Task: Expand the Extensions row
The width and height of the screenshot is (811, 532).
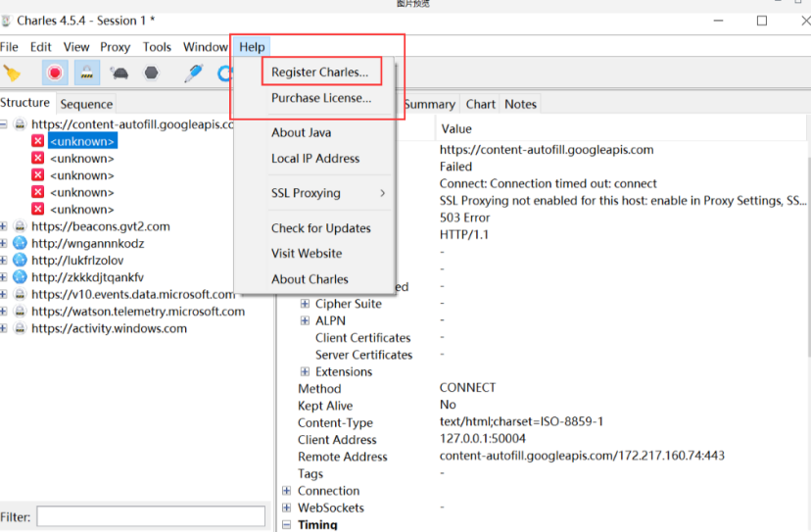Action: click(306, 371)
